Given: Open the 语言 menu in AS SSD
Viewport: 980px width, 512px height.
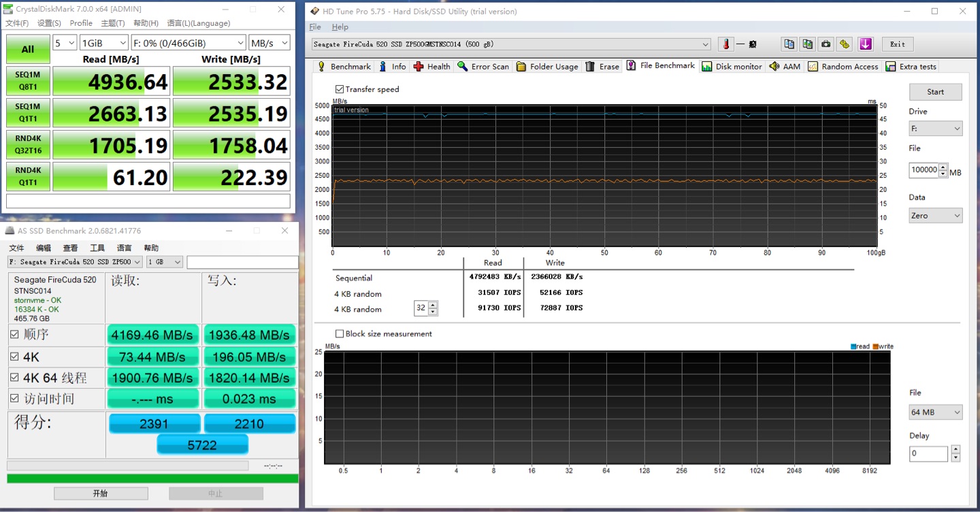Looking at the screenshot, I should (125, 248).
